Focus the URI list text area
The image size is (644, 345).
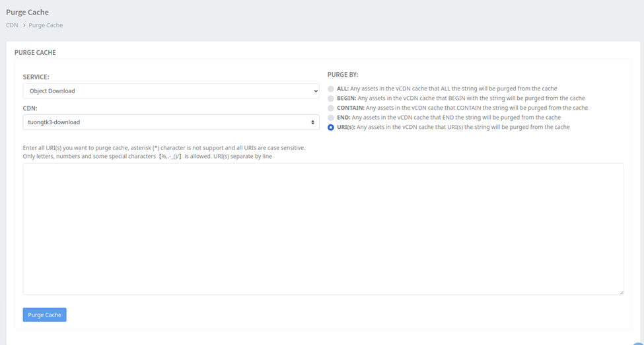tap(323, 229)
